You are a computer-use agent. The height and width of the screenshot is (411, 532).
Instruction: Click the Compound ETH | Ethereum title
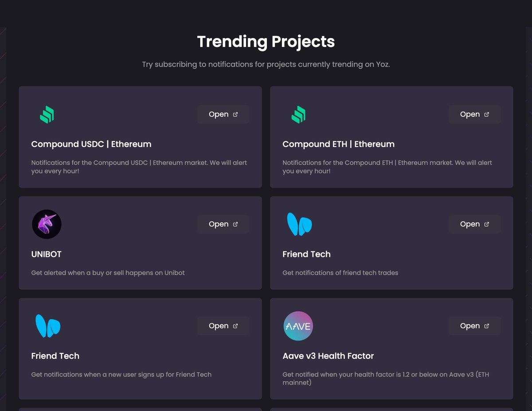[x=338, y=144]
